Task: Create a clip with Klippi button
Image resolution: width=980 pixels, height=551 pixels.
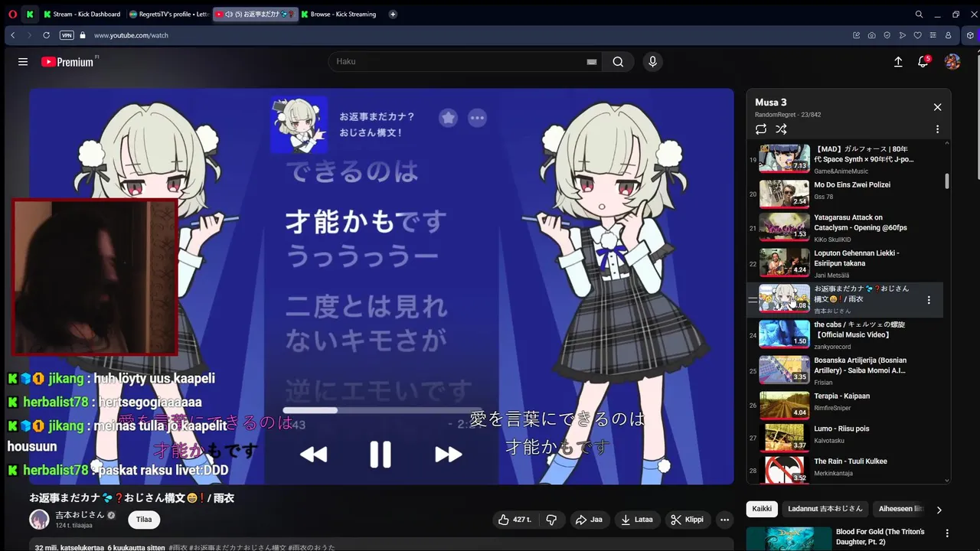Action: tap(687, 520)
